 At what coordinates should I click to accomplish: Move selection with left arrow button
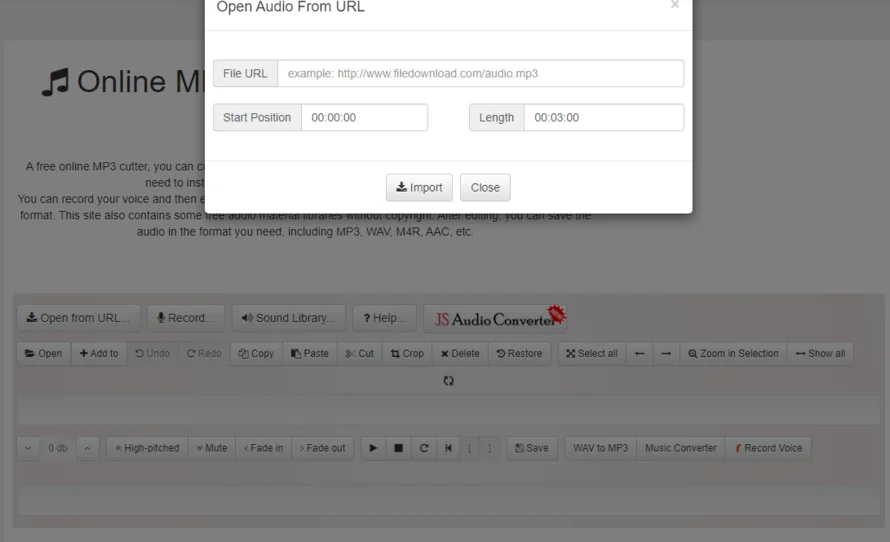[639, 354]
